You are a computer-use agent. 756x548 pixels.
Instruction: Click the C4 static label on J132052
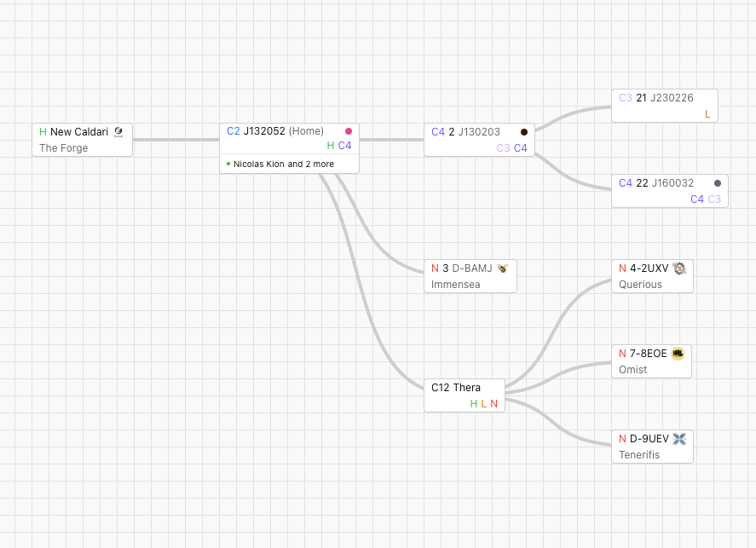coord(345,146)
